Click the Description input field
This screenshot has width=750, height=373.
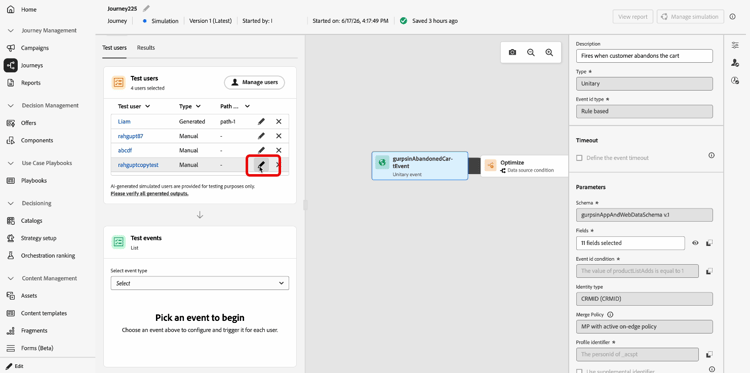644,56
